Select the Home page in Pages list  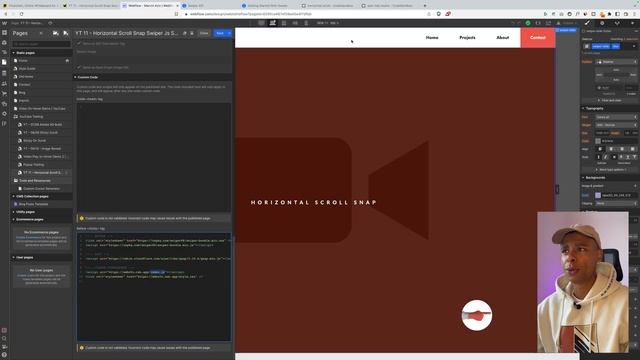(x=41, y=60)
